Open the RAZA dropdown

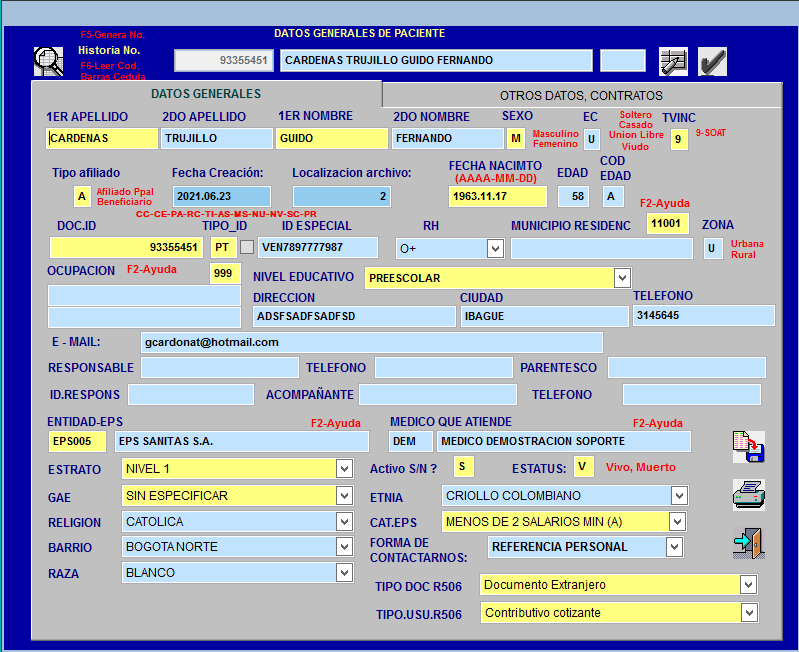click(x=344, y=573)
